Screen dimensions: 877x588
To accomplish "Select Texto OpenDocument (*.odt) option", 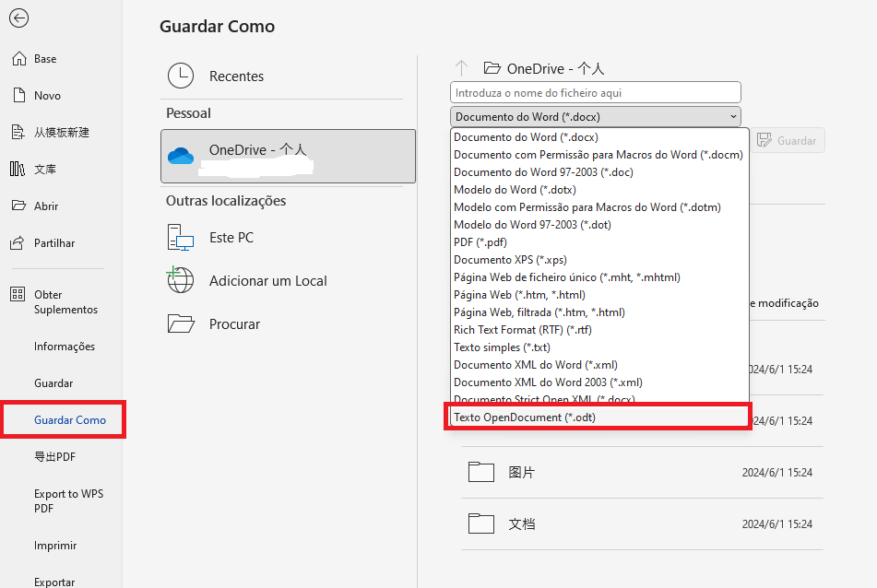I will 599,417.
